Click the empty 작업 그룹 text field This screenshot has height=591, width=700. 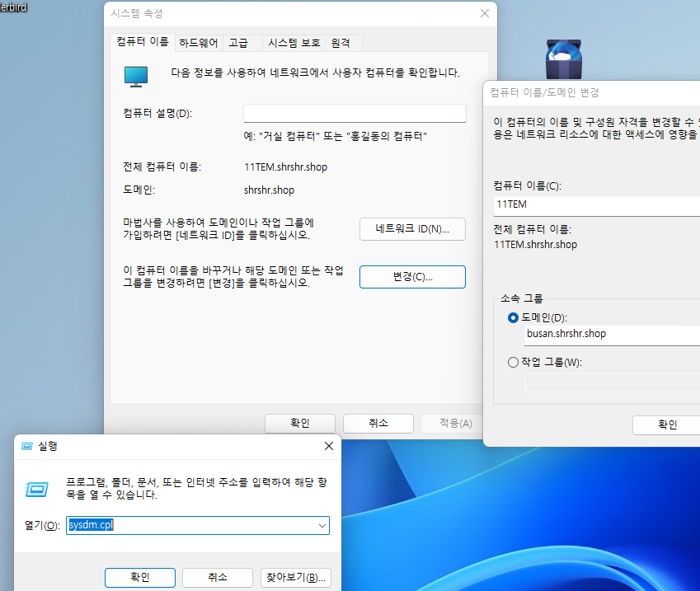pyautogui.click(x=612, y=382)
